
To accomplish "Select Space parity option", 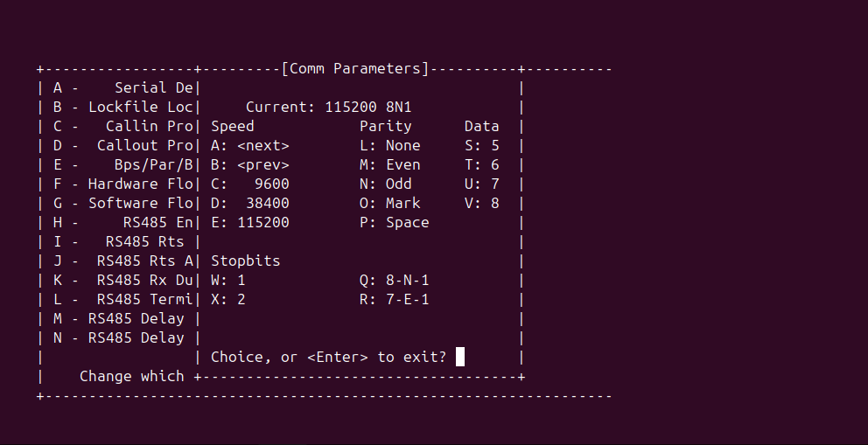I will tap(395, 222).
